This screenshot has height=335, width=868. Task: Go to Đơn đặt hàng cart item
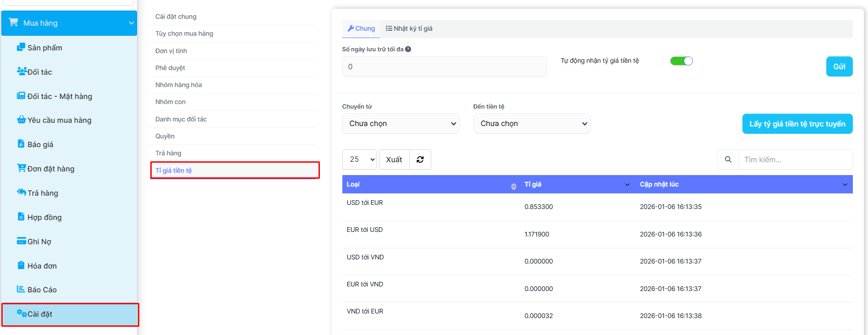tap(50, 169)
